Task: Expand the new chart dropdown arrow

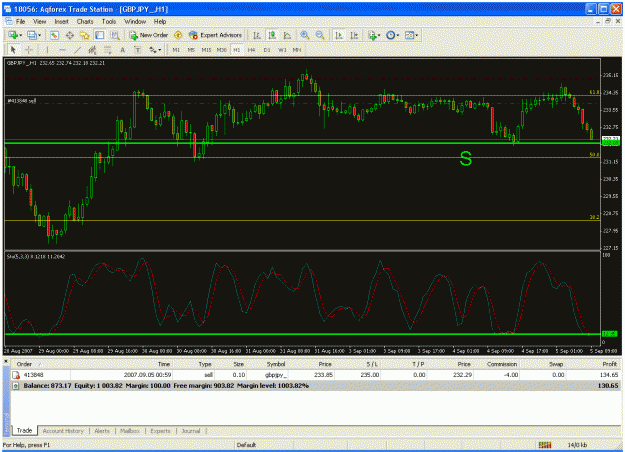Action: (x=20, y=35)
